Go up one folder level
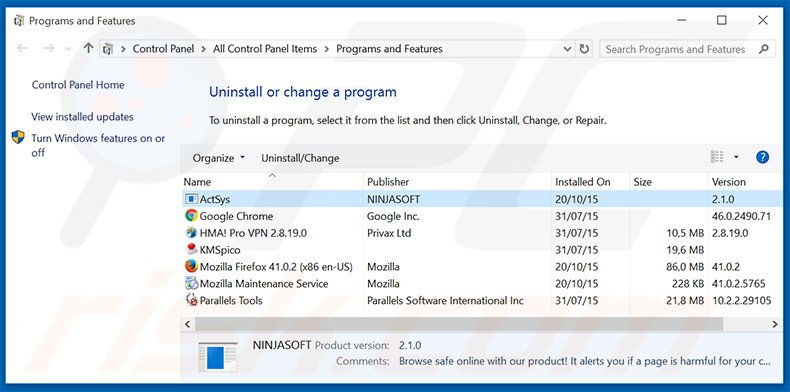Image resolution: width=790 pixels, height=392 pixels. coord(89,48)
